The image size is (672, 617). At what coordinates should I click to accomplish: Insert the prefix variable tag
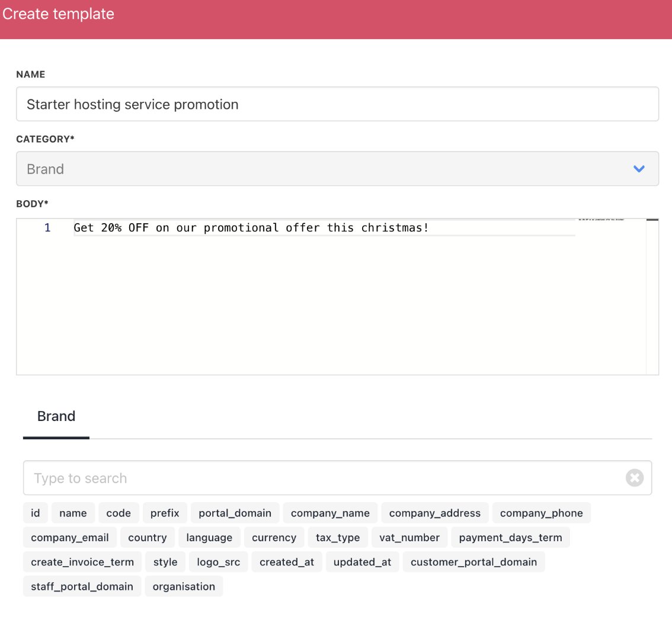point(165,513)
